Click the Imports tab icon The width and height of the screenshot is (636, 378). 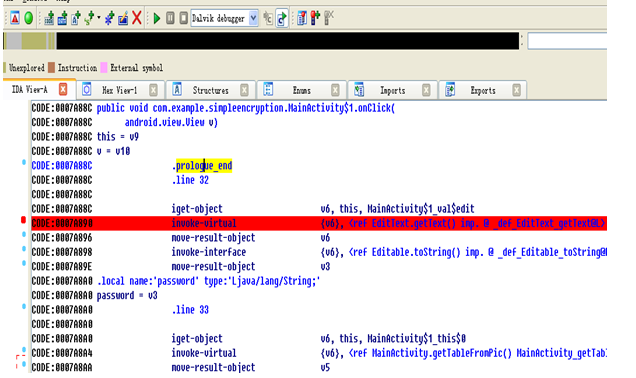point(359,90)
